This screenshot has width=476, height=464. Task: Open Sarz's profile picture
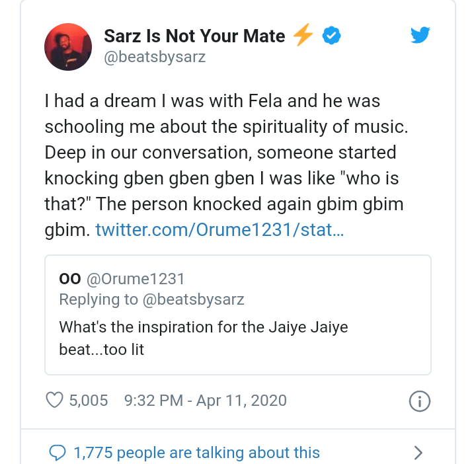click(67, 46)
